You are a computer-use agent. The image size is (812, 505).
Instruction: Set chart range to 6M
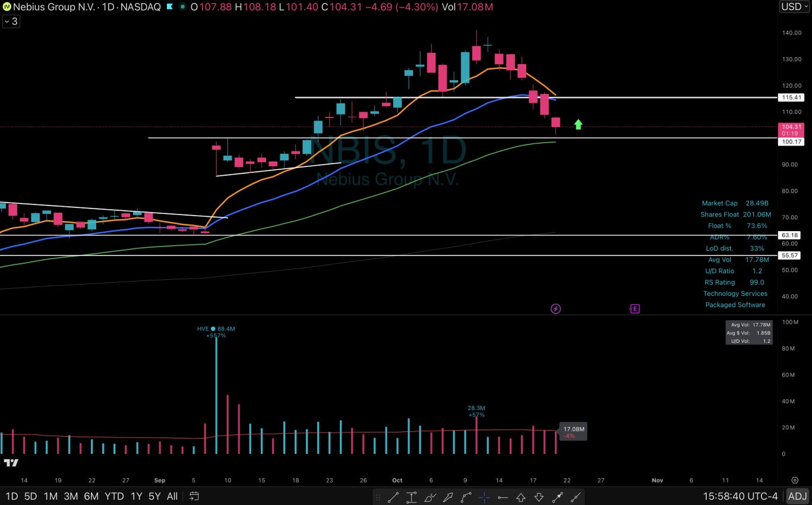[x=91, y=496]
